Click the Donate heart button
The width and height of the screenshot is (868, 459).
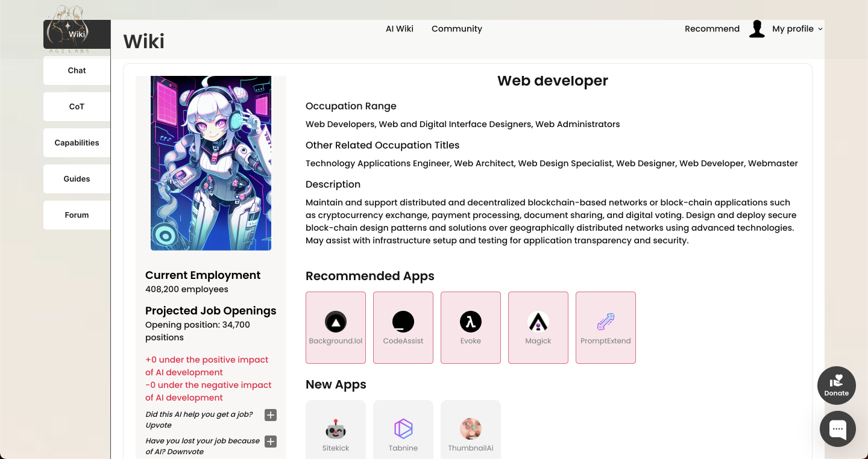(837, 386)
